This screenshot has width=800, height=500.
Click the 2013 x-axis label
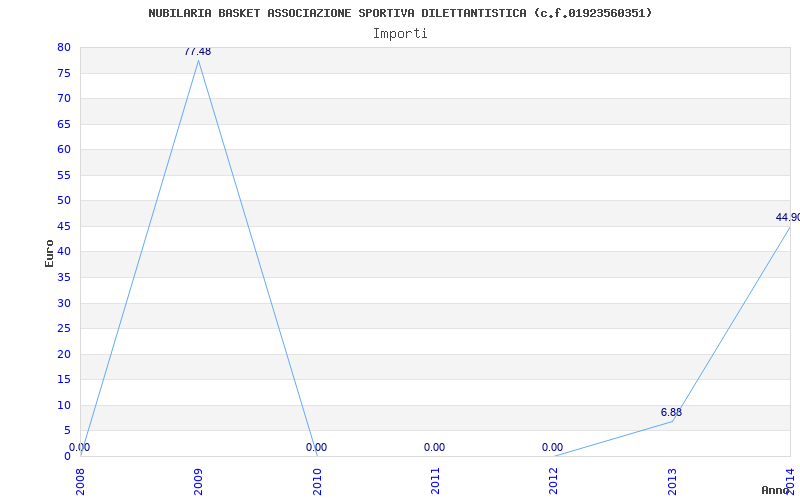(x=672, y=481)
